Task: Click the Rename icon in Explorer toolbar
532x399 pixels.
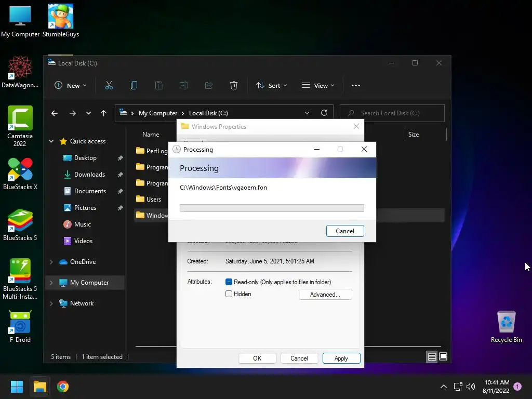Action: [x=183, y=86]
